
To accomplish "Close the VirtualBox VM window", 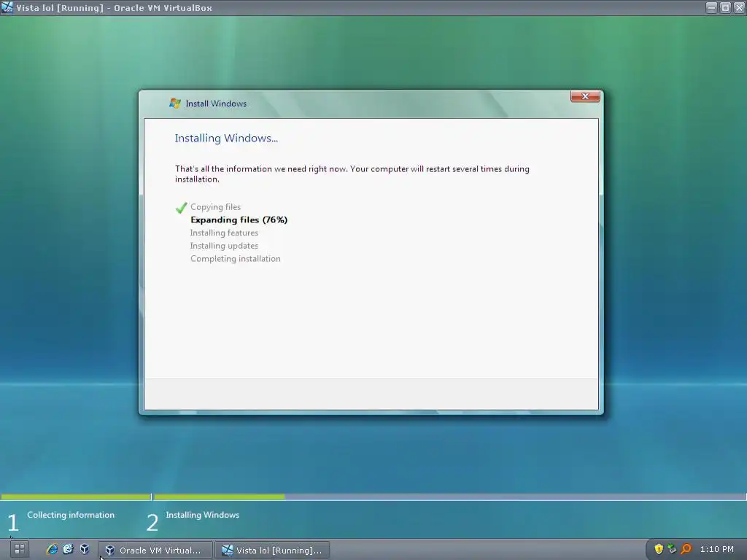I will click(739, 7).
